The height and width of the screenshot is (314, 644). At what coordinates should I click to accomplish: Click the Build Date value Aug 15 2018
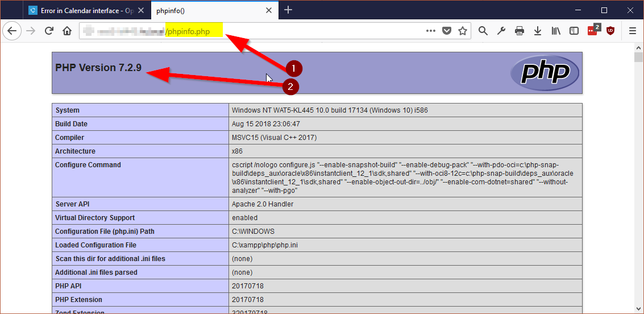[x=266, y=123]
